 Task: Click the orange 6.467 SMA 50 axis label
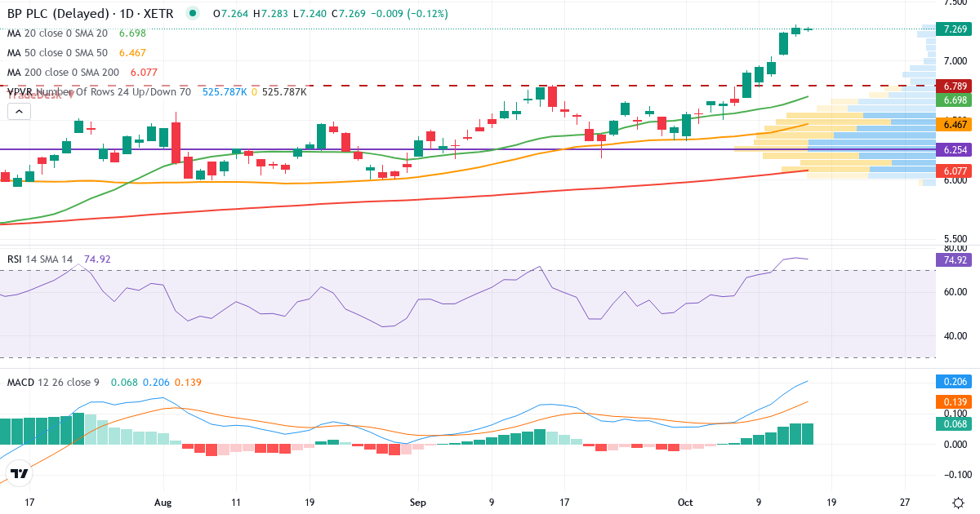pyautogui.click(x=955, y=124)
